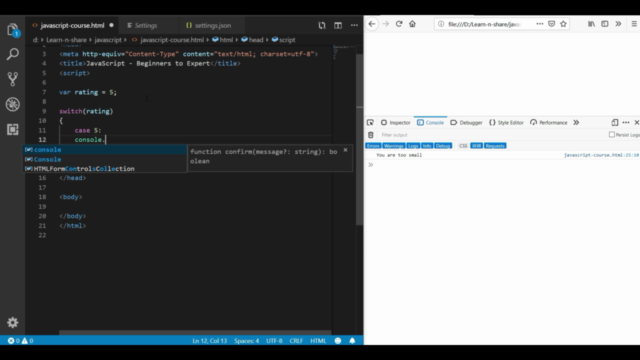The height and width of the screenshot is (360, 640).
Task: Click the browser address bar URL
Action: 484,24
